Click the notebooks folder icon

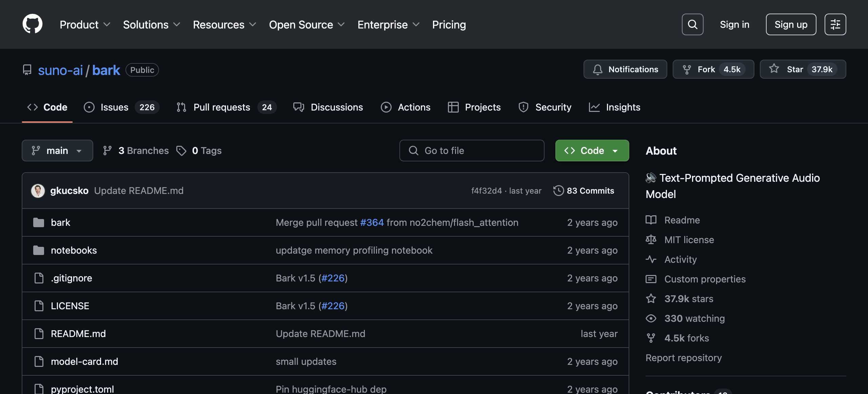click(39, 250)
